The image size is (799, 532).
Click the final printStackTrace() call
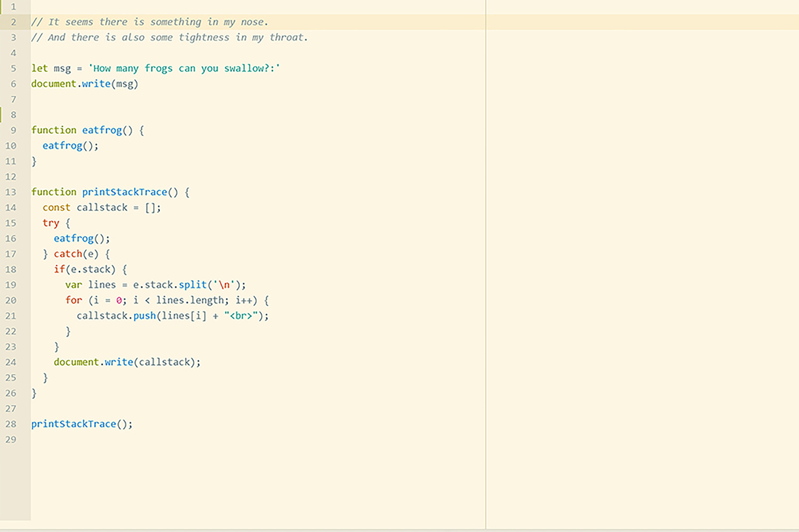coord(82,424)
